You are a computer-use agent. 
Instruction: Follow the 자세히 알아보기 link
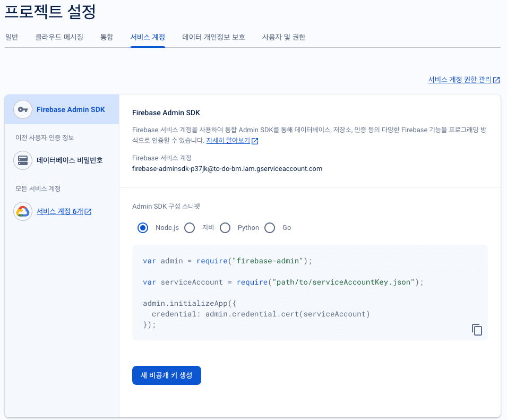click(x=228, y=140)
